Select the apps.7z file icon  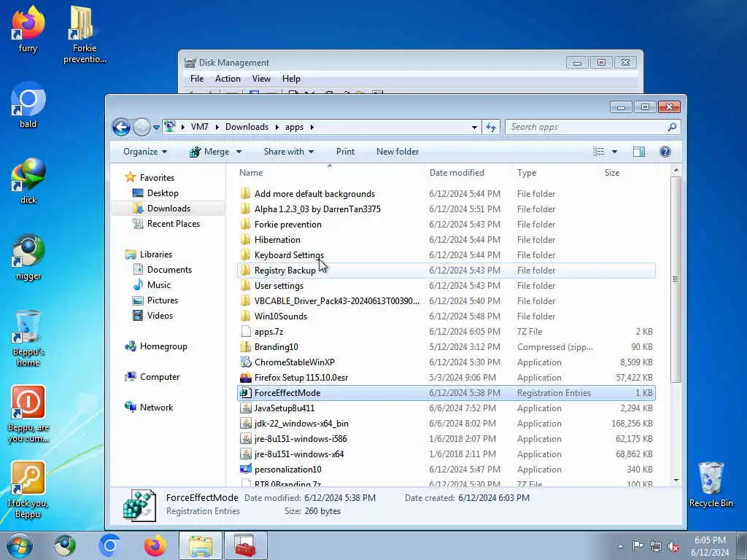245,332
